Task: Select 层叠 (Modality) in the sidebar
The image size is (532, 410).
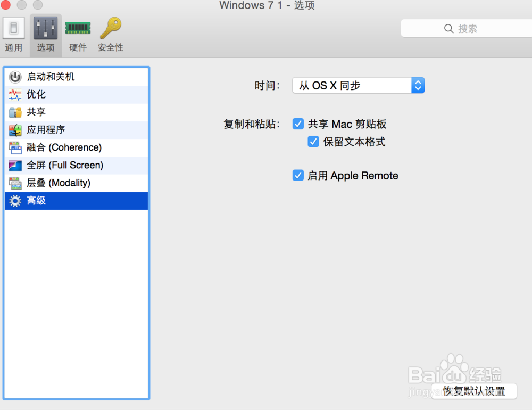Action: [76, 183]
